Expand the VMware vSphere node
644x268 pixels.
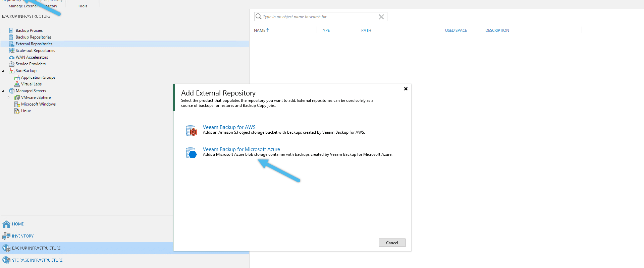tap(9, 97)
